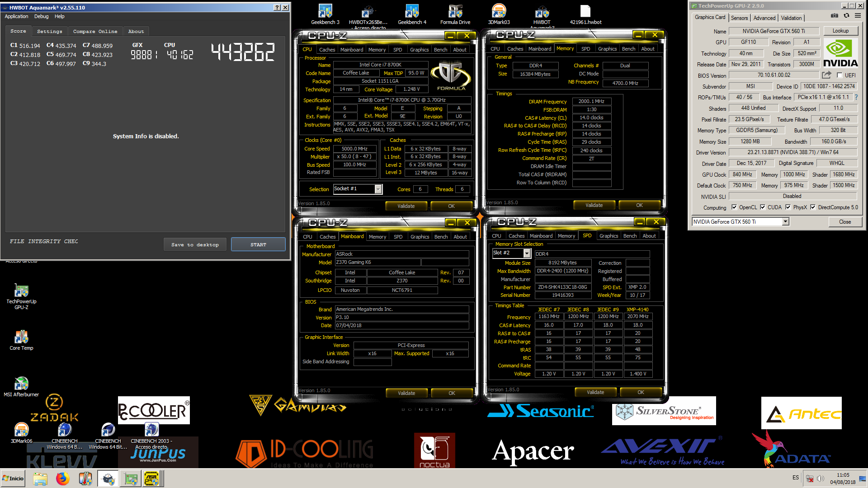Toggle the CUDA checkbox in GPU-Z
This screenshot has height=488, width=868.
point(763,207)
